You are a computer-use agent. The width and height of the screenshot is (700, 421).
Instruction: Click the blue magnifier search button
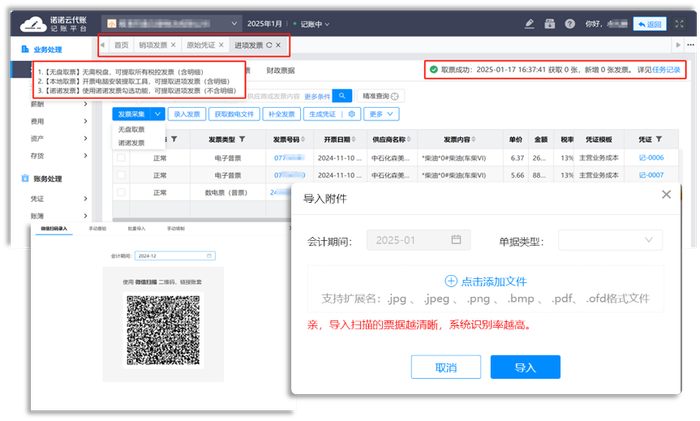(342, 96)
